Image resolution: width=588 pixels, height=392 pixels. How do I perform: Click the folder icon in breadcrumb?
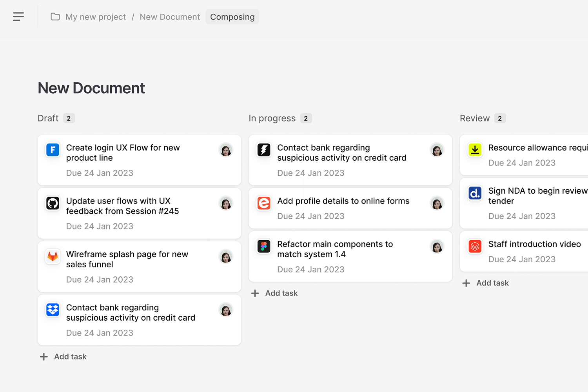coord(55,17)
